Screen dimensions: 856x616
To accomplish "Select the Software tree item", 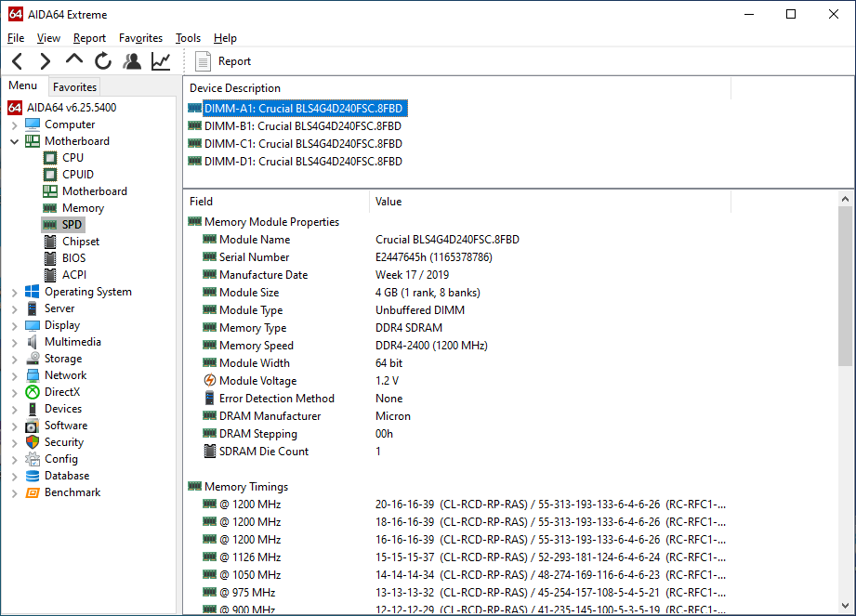I will [66, 426].
